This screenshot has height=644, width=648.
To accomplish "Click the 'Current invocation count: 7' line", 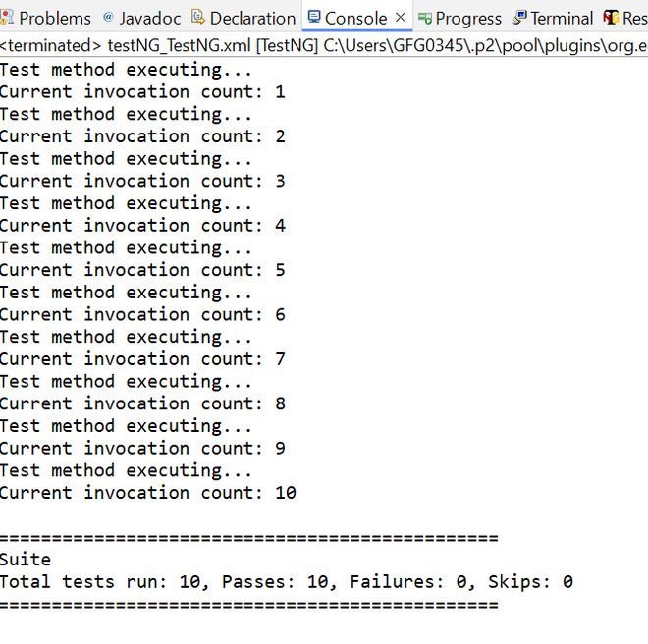I will coord(142,359).
